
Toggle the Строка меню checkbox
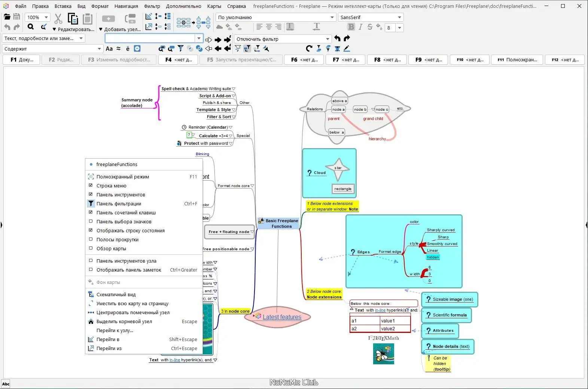[x=91, y=186]
